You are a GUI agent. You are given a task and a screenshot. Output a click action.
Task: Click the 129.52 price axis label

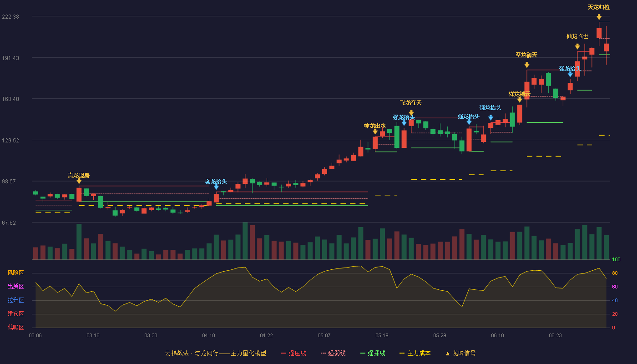tap(10, 140)
